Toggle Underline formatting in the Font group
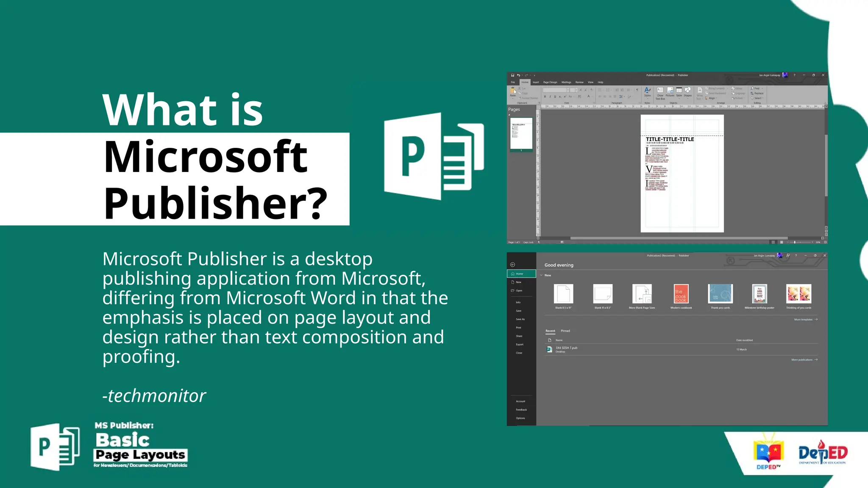 point(555,97)
